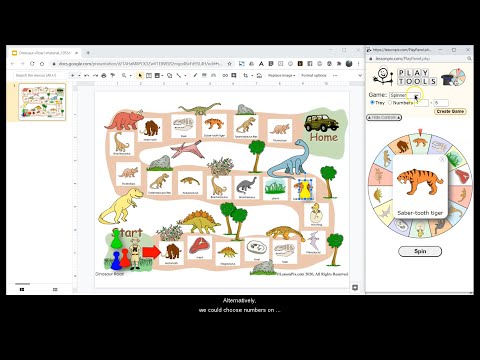The image size is (480, 360).
Task: Click the Insert link icon
Action: coord(225,76)
